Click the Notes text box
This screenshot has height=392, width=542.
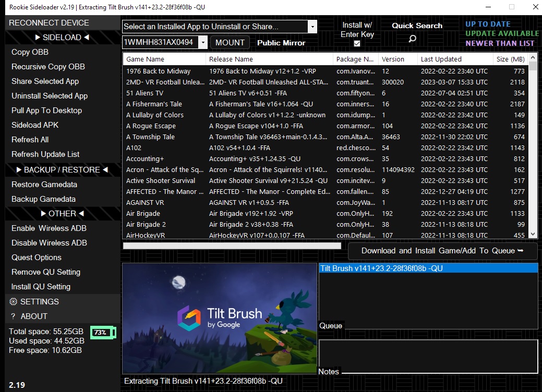point(428,357)
